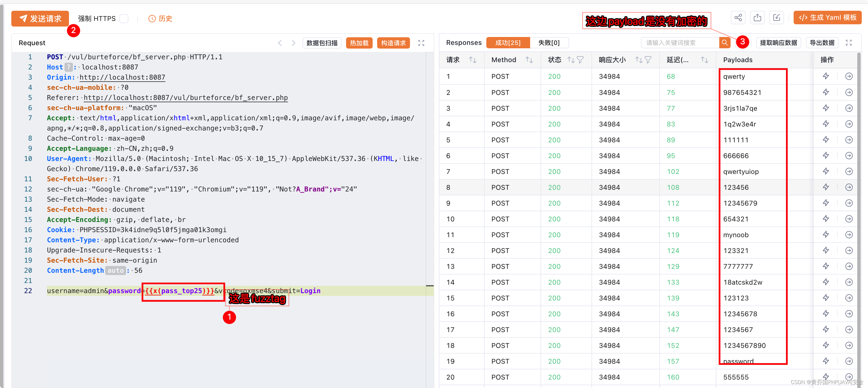Open the 响应大小 column filter
868x388 pixels.
coord(648,60)
